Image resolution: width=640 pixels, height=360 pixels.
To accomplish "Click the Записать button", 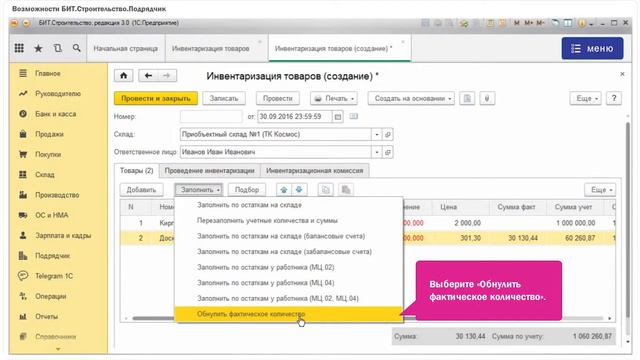I will click(224, 98).
